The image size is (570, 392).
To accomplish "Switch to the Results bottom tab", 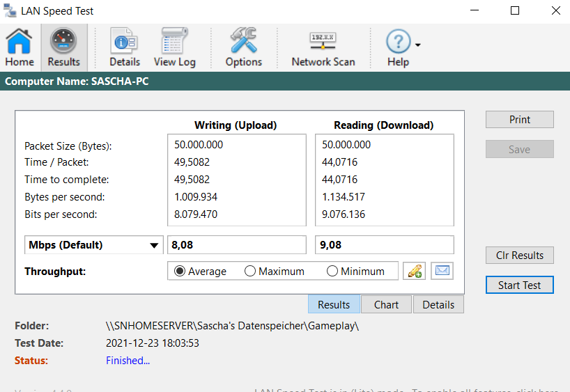I will (x=334, y=304).
